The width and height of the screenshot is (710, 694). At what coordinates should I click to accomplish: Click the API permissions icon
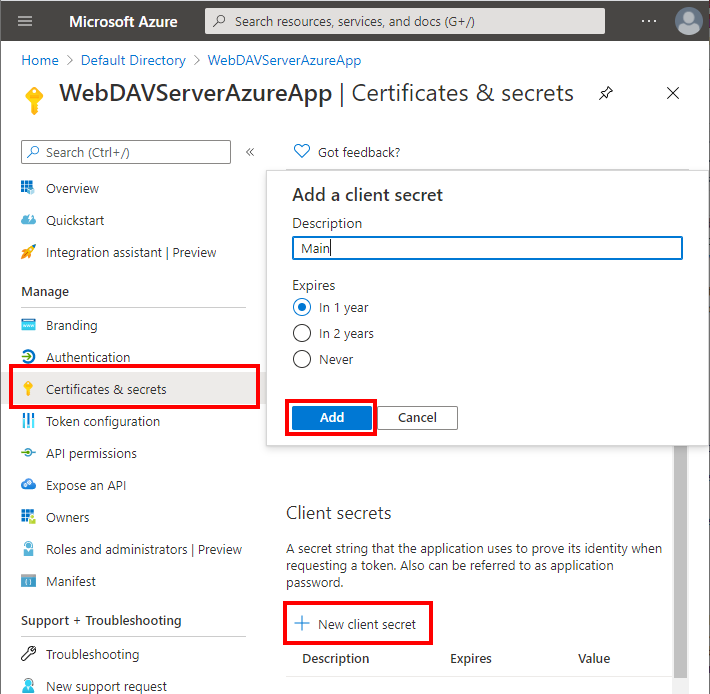[28, 453]
